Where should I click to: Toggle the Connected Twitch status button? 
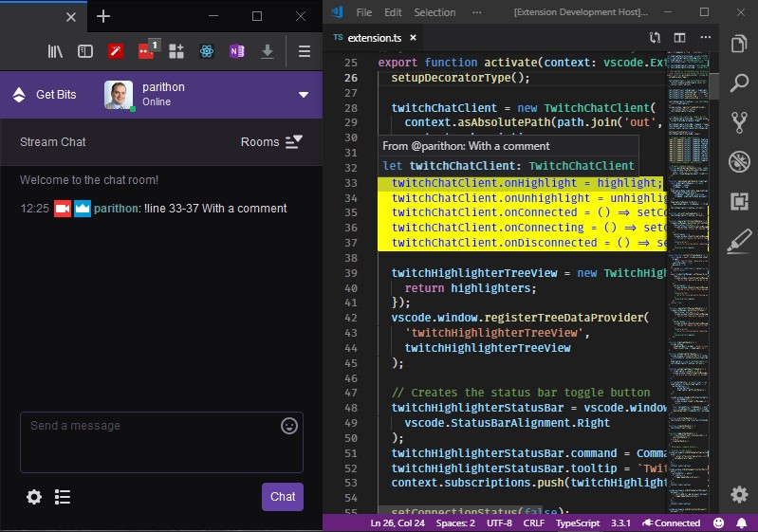click(x=671, y=523)
